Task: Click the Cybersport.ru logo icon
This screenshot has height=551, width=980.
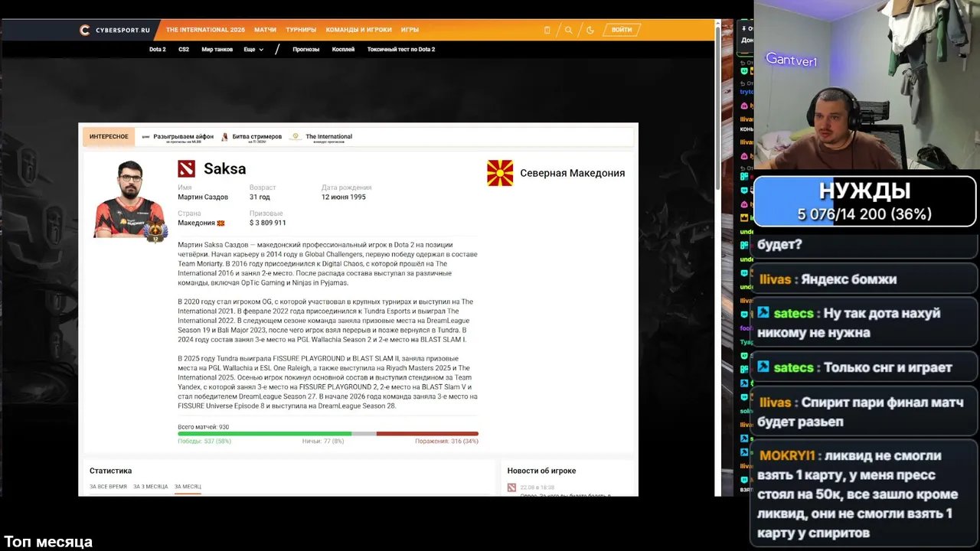Action: coord(84,30)
